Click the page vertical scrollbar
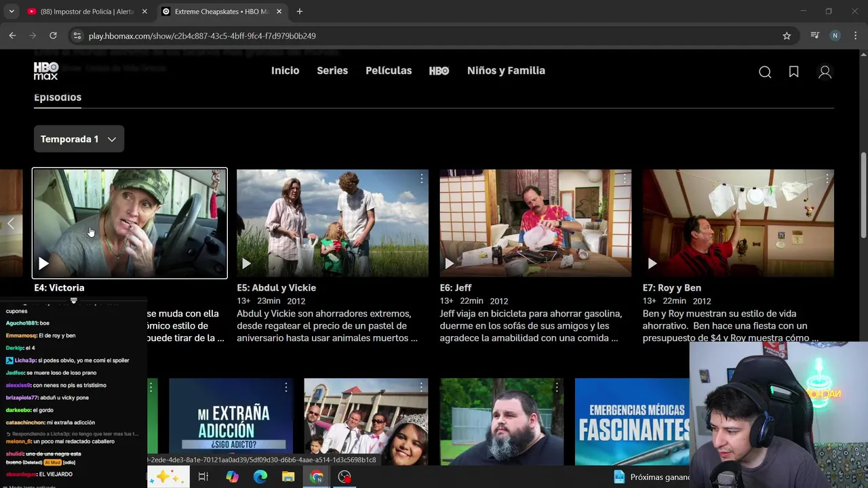 point(863,195)
